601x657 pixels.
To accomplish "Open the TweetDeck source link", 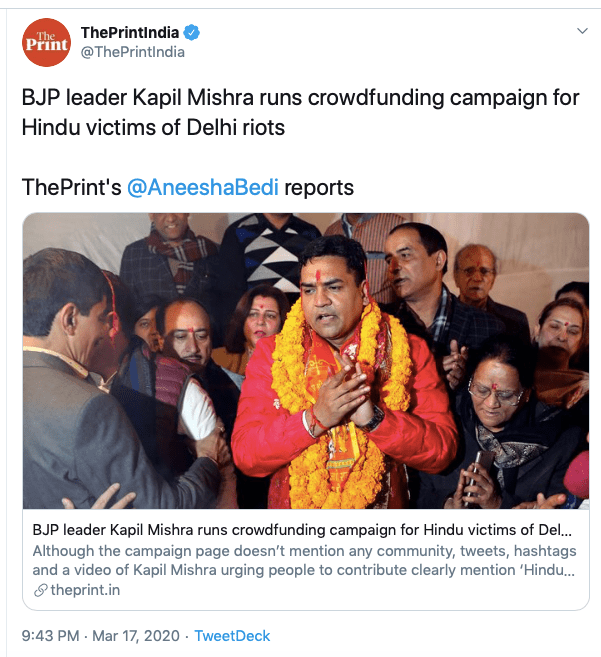I will [x=232, y=636].
